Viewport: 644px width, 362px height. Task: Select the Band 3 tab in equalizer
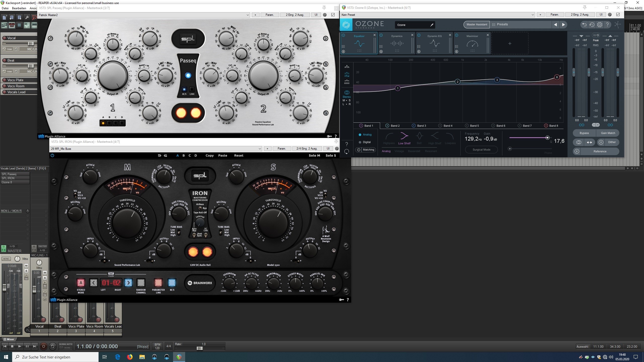(421, 126)
